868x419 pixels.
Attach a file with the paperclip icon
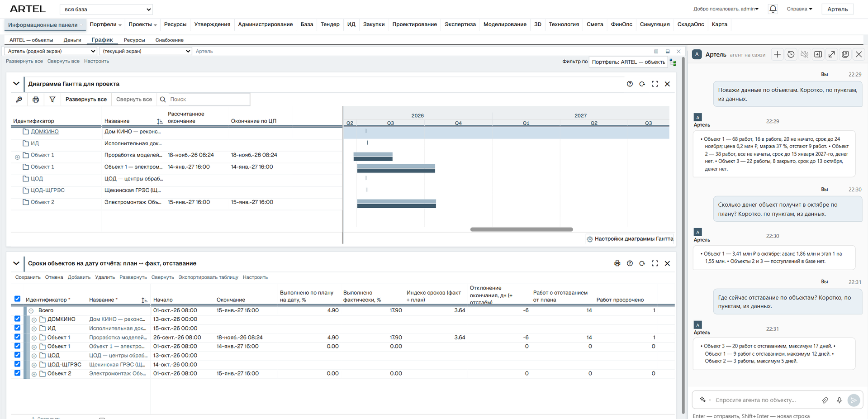pyautogui.click(x=825, y=400)
